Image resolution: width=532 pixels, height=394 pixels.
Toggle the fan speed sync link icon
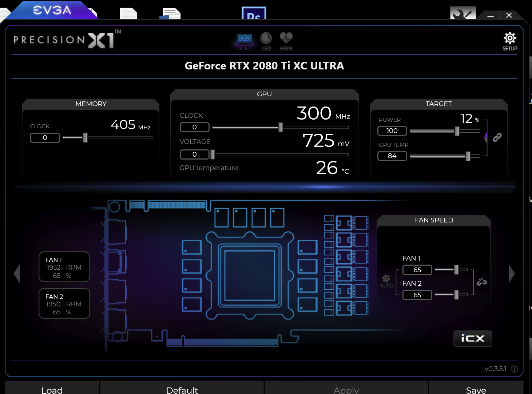click(x=482, y=282)
